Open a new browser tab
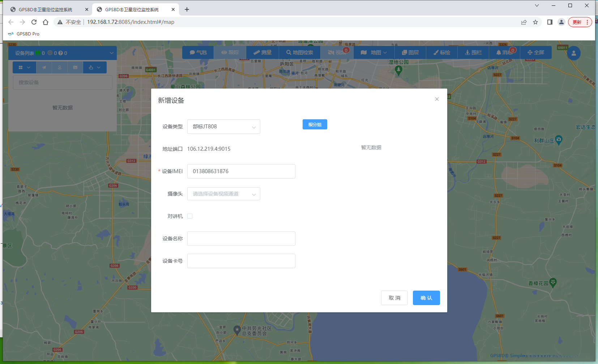 [x=187, y=9]
